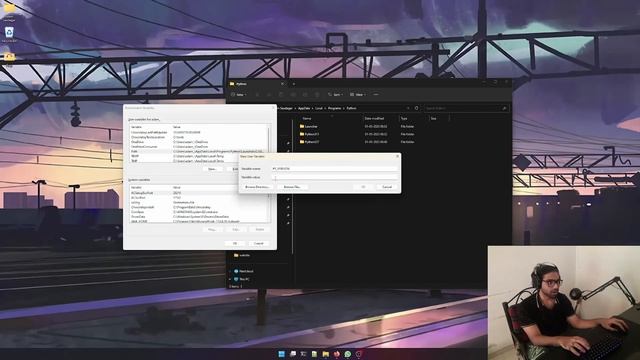Select the Launcher folder
Image resolution: width=640 pixels, height=360 pixels.
pos(309,127)
